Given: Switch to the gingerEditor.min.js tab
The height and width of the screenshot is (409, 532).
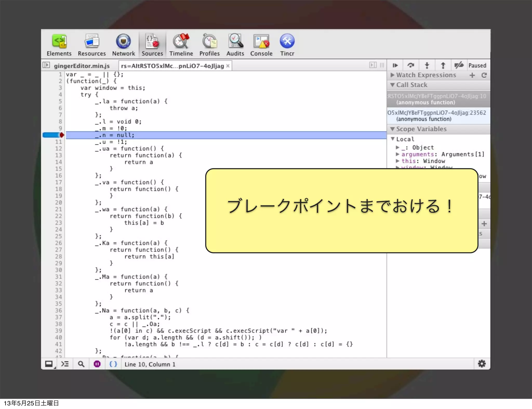Looking at the screenshot, I should [x=82, y=66].
